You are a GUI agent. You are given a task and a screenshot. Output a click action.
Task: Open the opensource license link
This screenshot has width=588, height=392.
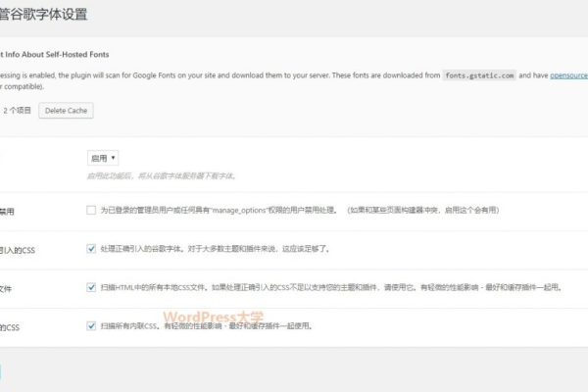[567, 74]
